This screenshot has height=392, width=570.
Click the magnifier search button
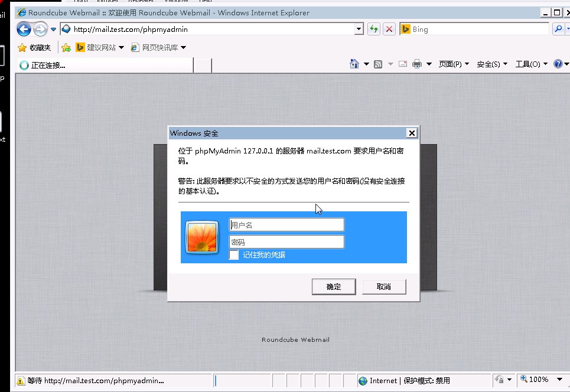pos(558,29)
